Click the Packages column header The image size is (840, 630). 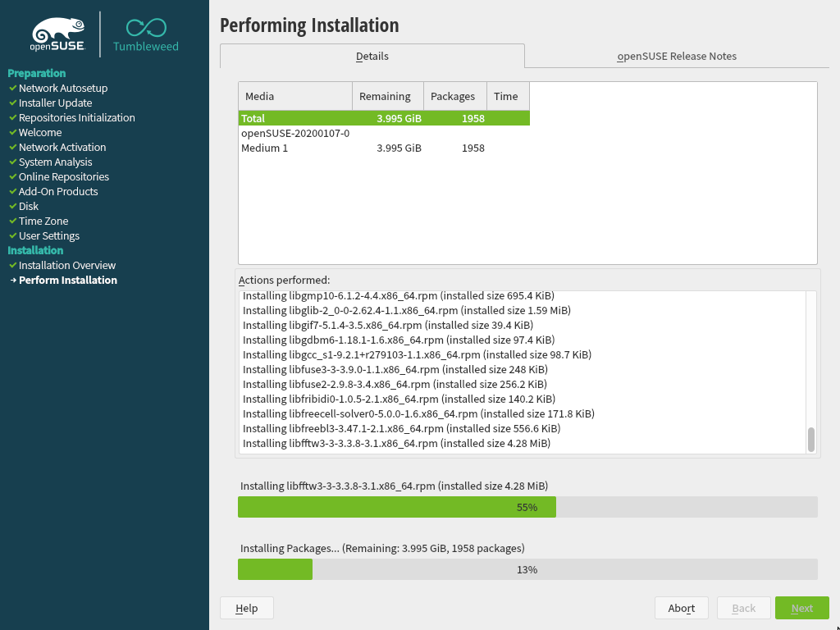454,96
